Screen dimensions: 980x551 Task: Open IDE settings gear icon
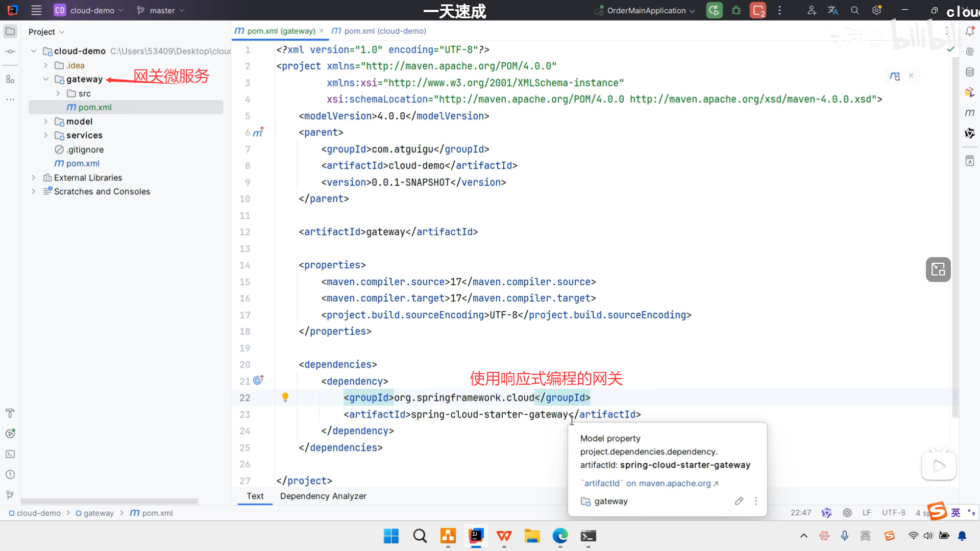click(x=877, y=10)
